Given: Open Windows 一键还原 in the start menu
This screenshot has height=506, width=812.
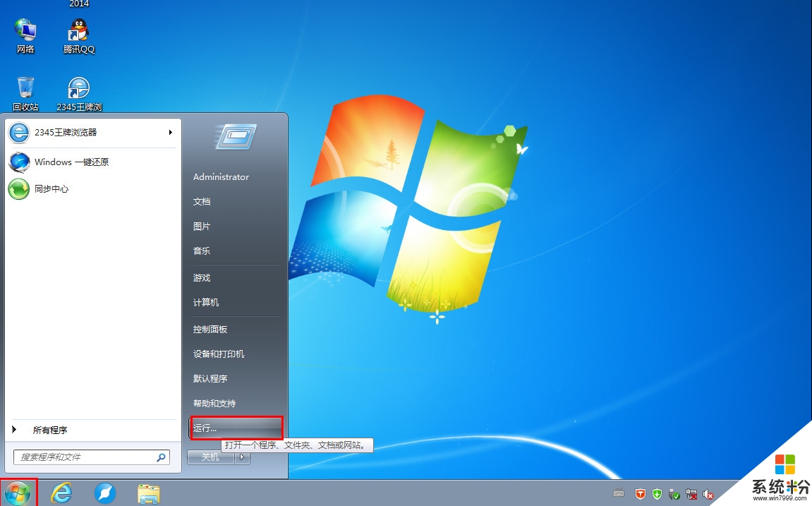Looking at the screenshot, I should 92,162.
